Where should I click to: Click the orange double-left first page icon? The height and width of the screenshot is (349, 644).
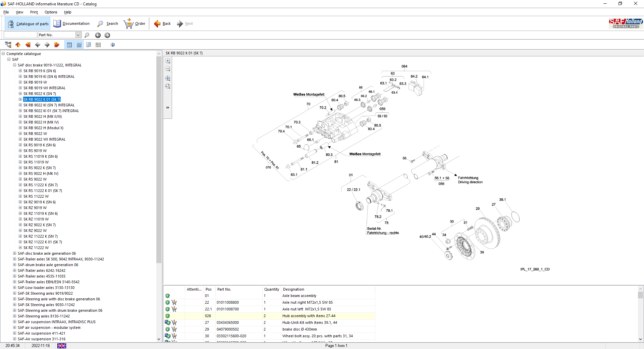[28, 45]
